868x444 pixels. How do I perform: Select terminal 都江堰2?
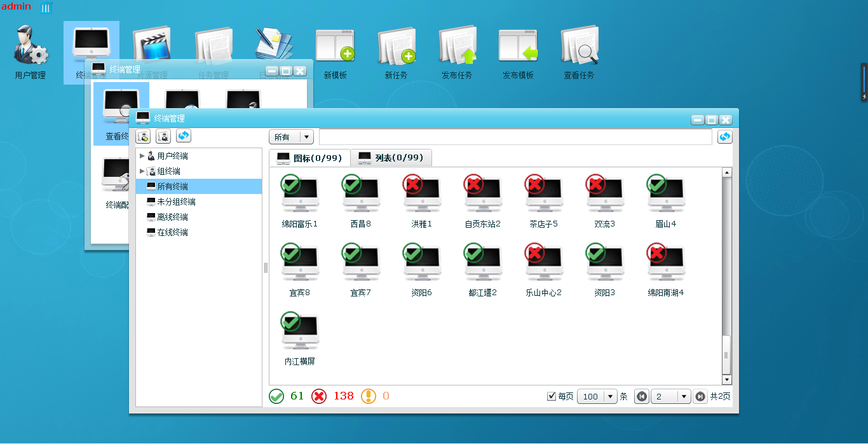click(x=483, y=270)
